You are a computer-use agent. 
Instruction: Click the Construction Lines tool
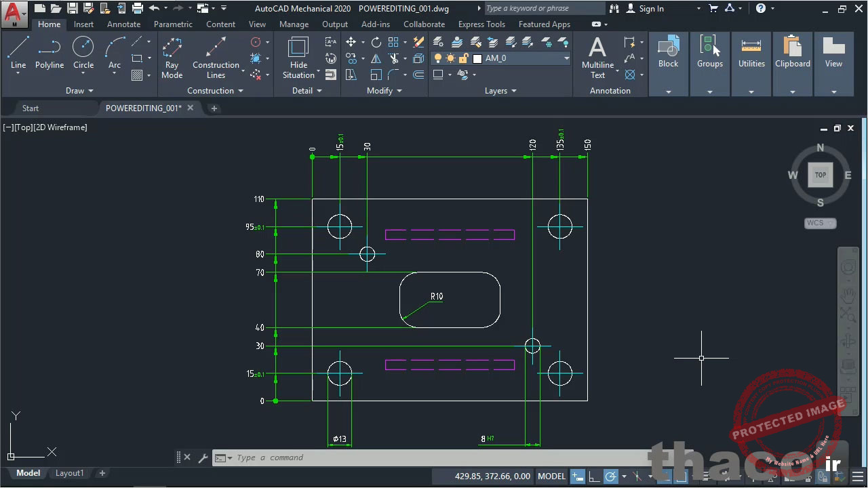coord(216,58)
